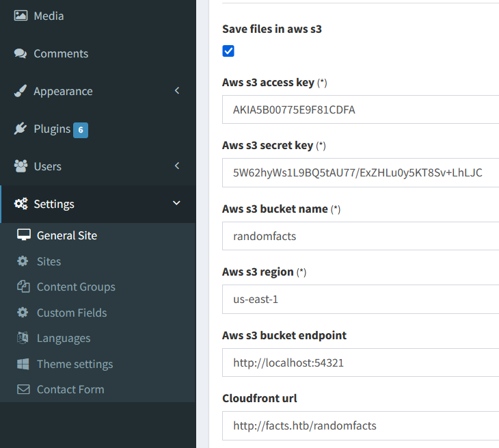Expand the Appearance submenu chevron
Image resolution: width=499 pixels, height=448 pixels.
pos(177,90)
